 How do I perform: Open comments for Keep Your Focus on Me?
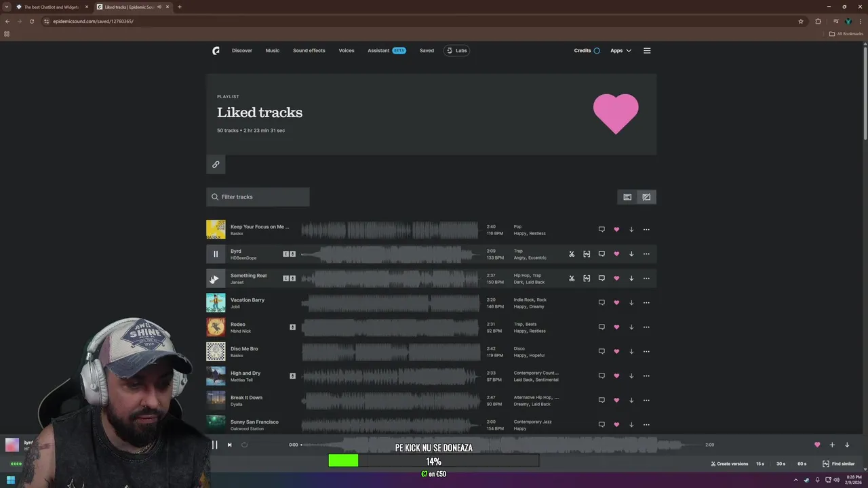tap(601, 230)
